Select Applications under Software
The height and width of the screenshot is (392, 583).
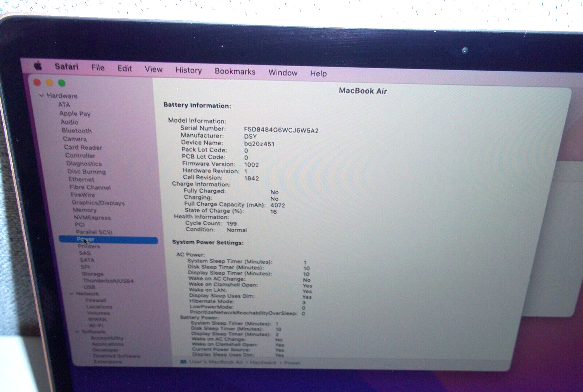pos(107,344)
